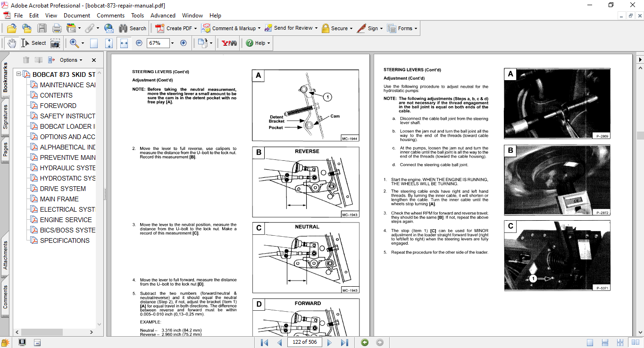The image size is (644, 348).
Task: Click the page number field 122 of 506
Action: [x=304, y=342]
